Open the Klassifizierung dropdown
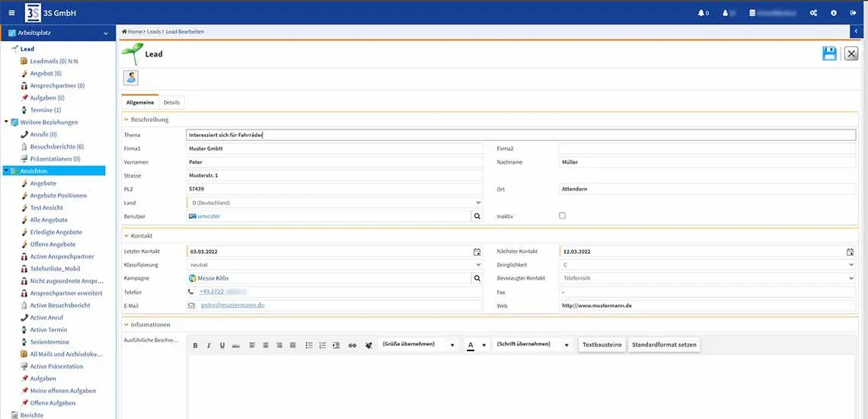This screenshot has width=868, height=419. coord(334,265)
